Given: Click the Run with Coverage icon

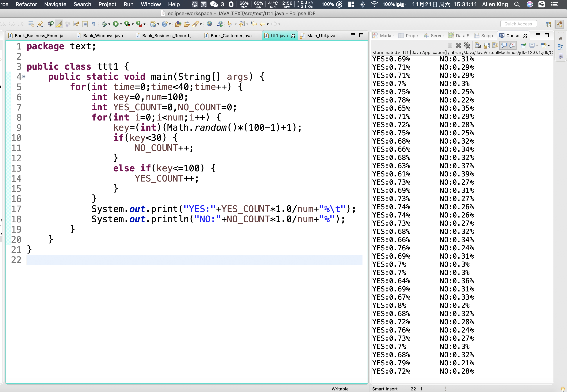Looking at the screenshot, I should 127,24.
